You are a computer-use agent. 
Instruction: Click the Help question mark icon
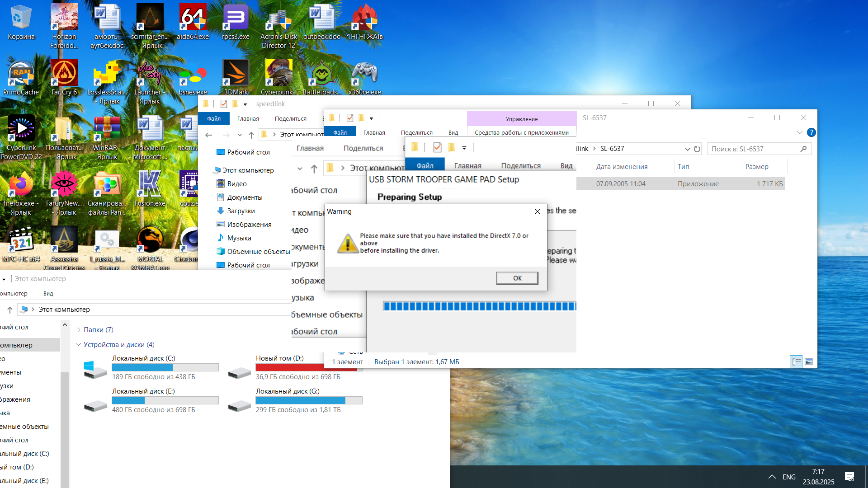pyautogui.click(x=811, y=132)
